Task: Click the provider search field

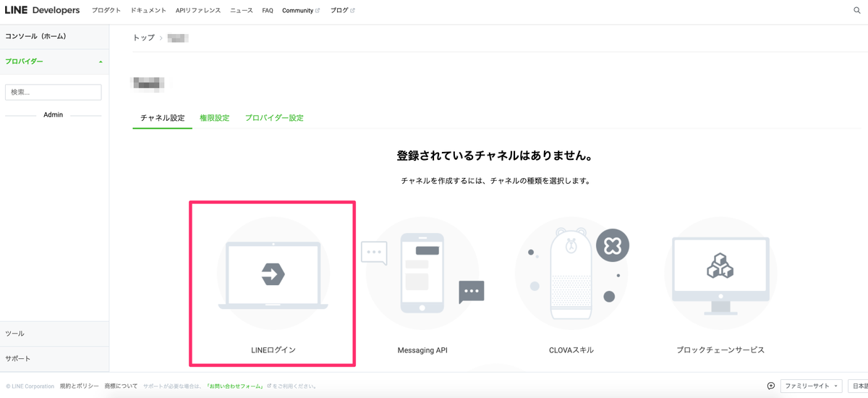Action: [x=54, y=92]
